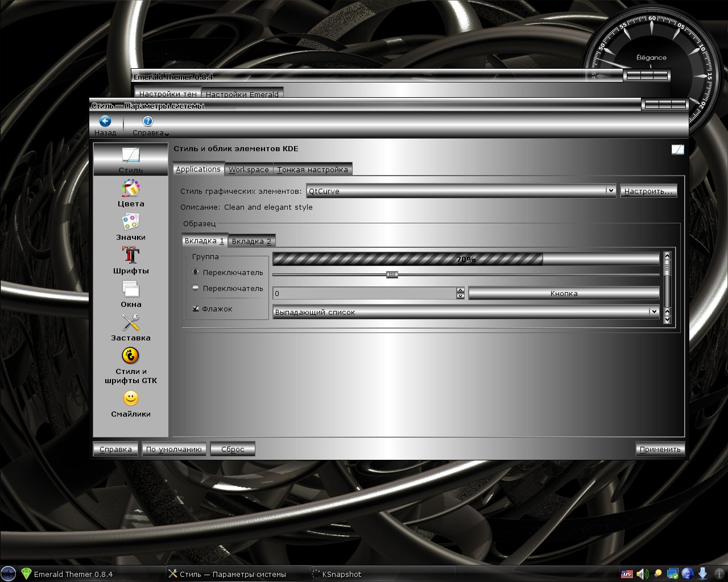This screenshot has height=582, width=728.
Task: Switch to the Workspace tab
Action: pyautogui.click(x=249, y=169)
